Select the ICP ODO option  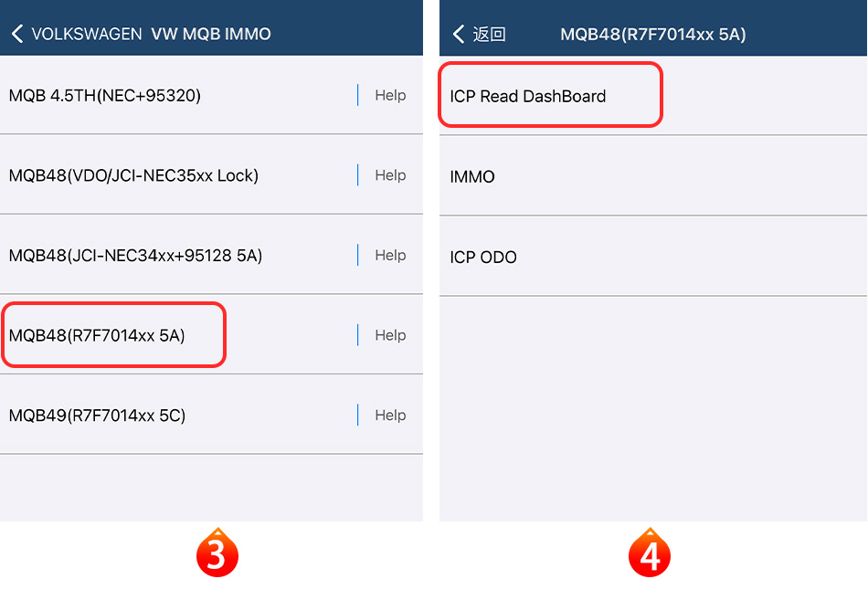pos(483,257)
